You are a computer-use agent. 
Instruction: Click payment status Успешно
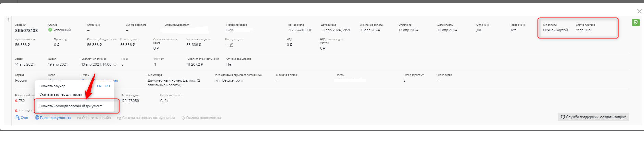point(583,30)
